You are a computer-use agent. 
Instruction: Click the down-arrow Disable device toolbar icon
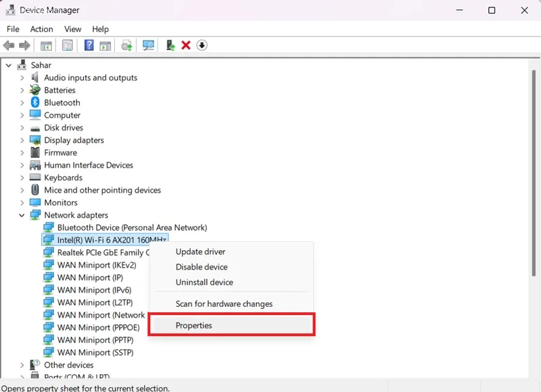pyautogui.click(x=202, y=45)
